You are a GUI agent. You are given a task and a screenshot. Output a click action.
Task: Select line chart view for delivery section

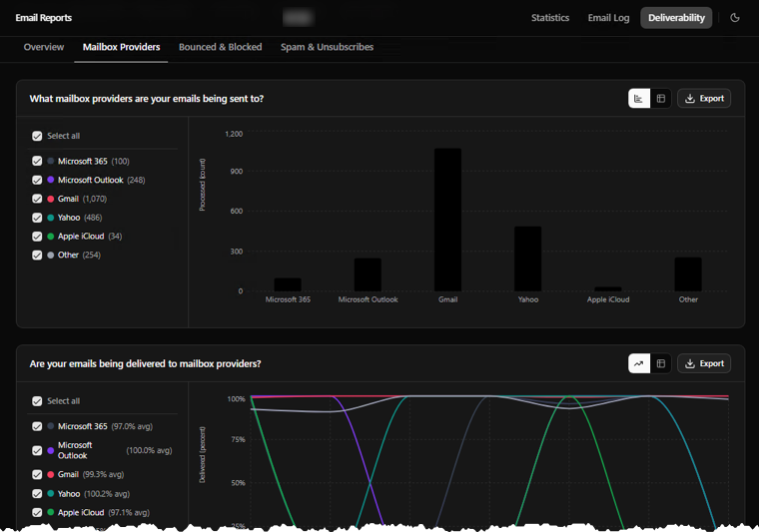click(639, 363)
